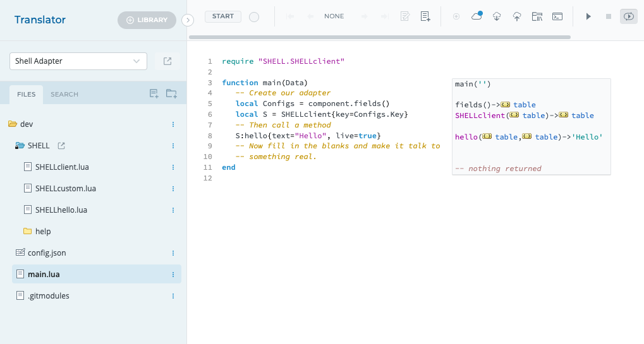
Task: Click the LIBRARY button
Action: pyautogui.click(x=147, y=20)
